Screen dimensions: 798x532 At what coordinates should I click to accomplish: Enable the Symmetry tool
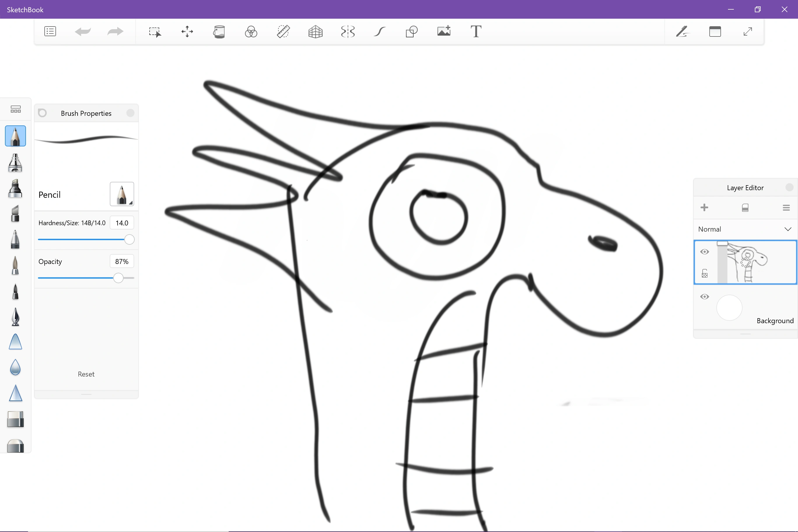pyautogui.click(x=347, y=32)
